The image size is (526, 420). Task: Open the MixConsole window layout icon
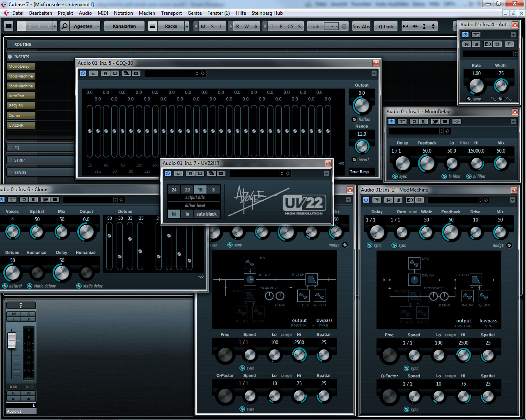(9, 26)
